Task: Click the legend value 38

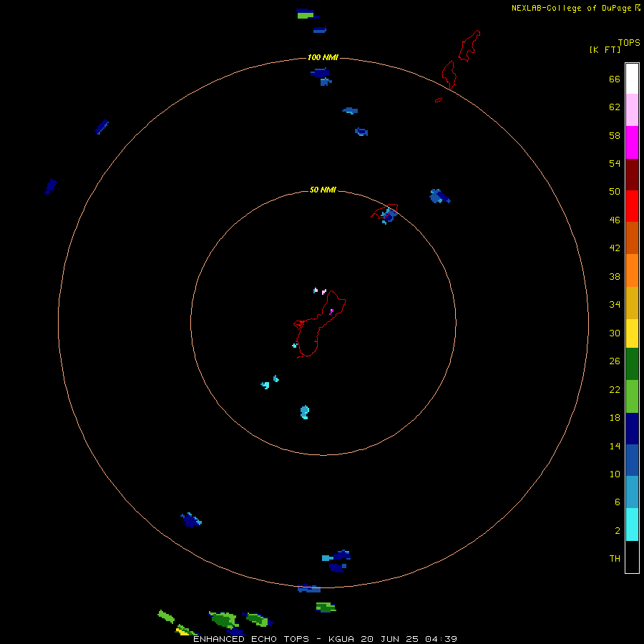Action: pos(615,276)
